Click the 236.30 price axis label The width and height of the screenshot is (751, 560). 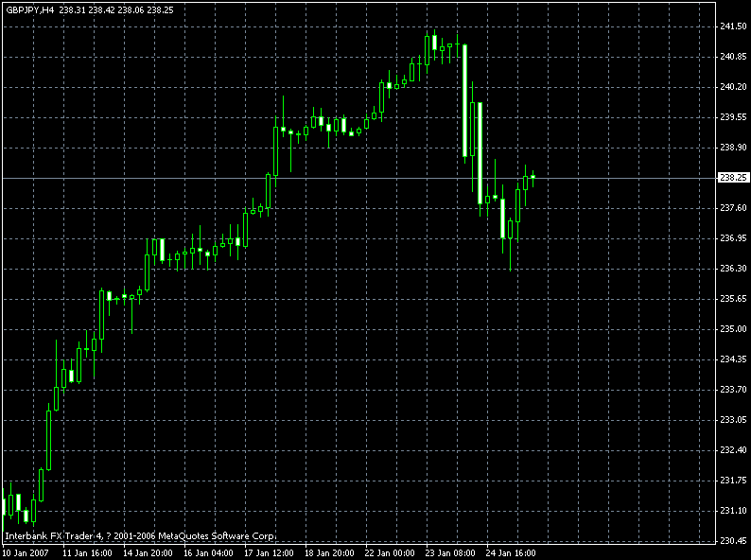tap(733, 269)
